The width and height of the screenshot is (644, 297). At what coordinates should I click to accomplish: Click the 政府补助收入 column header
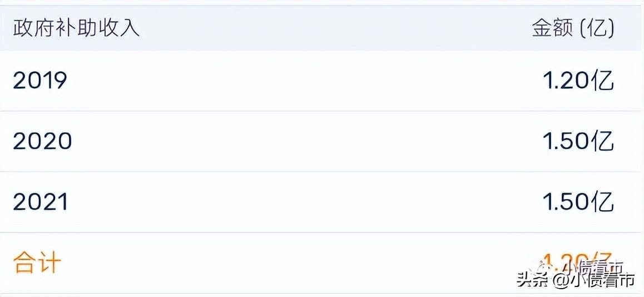point(76,28)
